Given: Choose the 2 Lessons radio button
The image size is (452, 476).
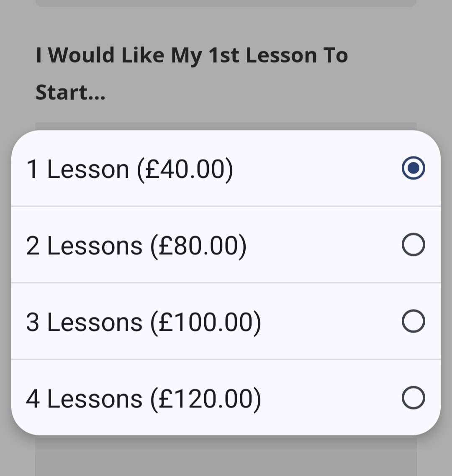Looking at the screenshot, I should 413,245.
